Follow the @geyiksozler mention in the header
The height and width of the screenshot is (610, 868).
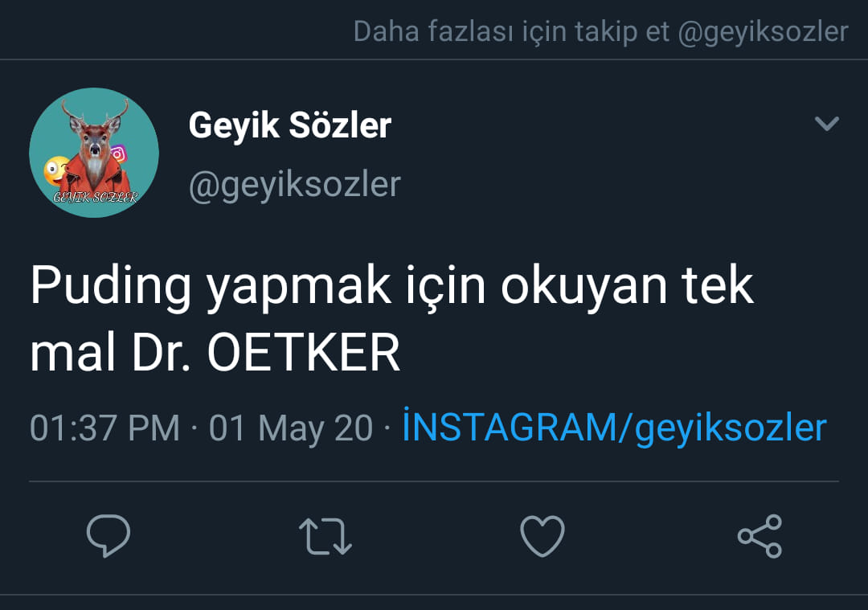coord(763,32)
